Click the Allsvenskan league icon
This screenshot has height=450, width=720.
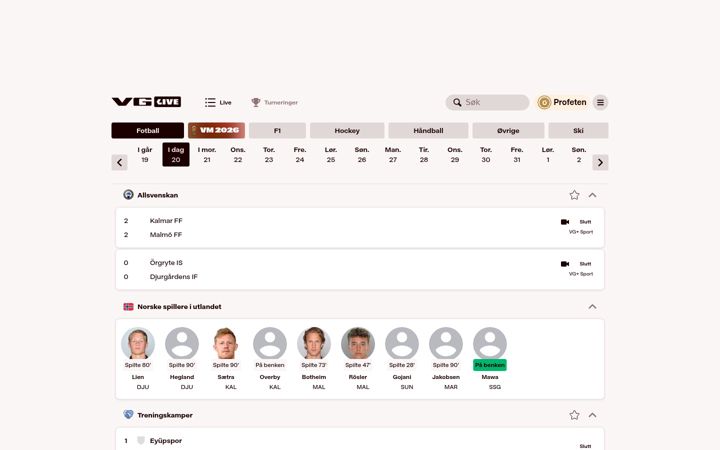(x=128, y=195)
